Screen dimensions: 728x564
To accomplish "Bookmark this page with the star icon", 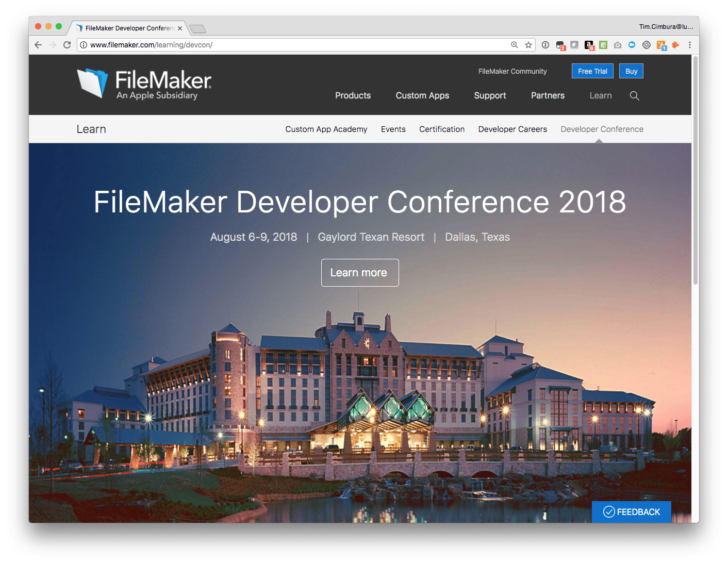I will (x=528, y=45).
